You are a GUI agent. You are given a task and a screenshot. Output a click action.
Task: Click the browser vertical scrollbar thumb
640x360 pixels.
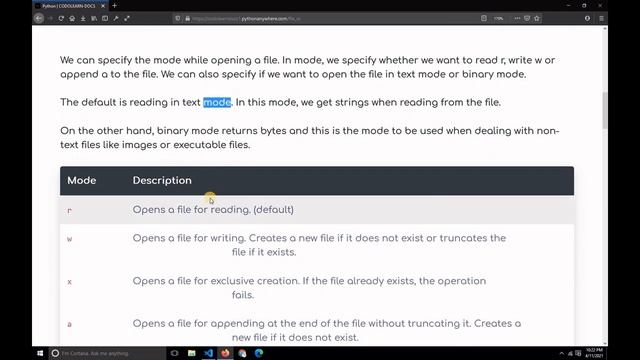(604, 110)
